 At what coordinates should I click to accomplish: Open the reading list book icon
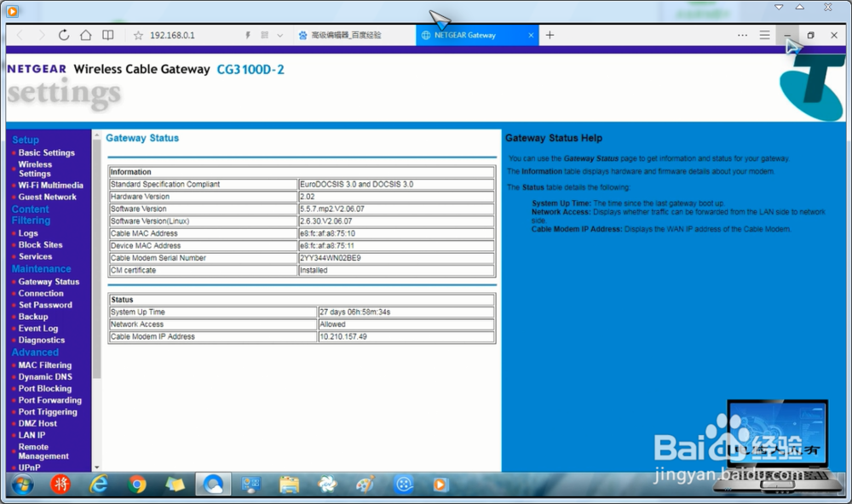(108, 35)
